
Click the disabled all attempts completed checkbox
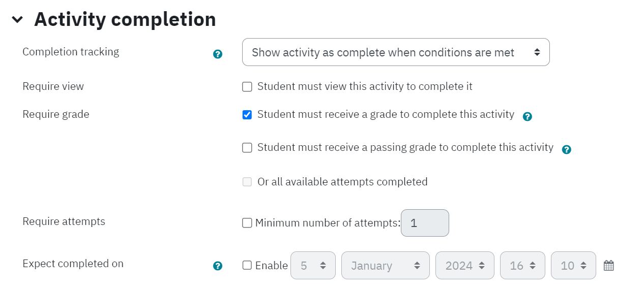(247, 182)
